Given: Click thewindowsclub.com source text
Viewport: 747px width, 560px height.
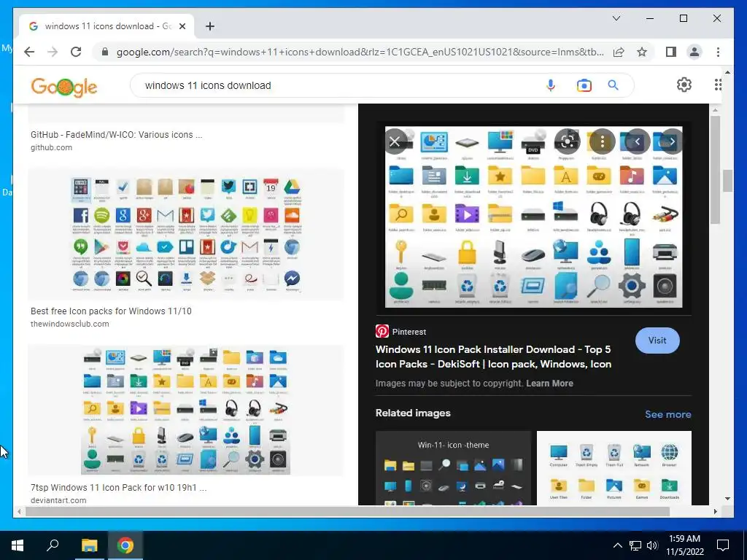Looking at the screenshot, I should coord(69,324).
